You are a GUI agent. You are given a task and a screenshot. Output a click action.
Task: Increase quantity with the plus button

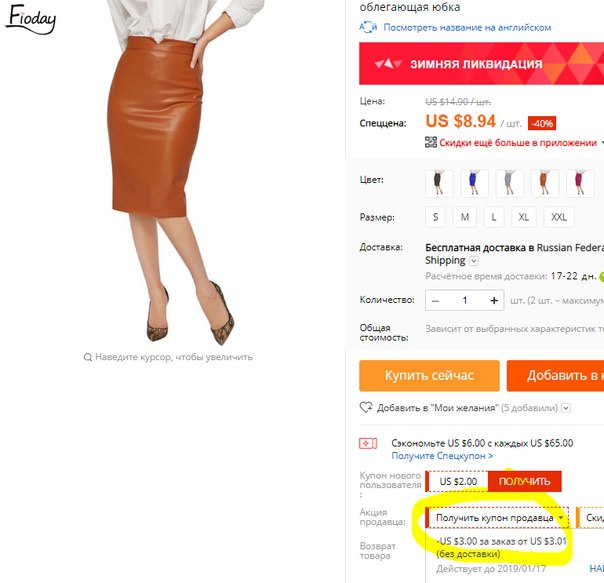494,301
